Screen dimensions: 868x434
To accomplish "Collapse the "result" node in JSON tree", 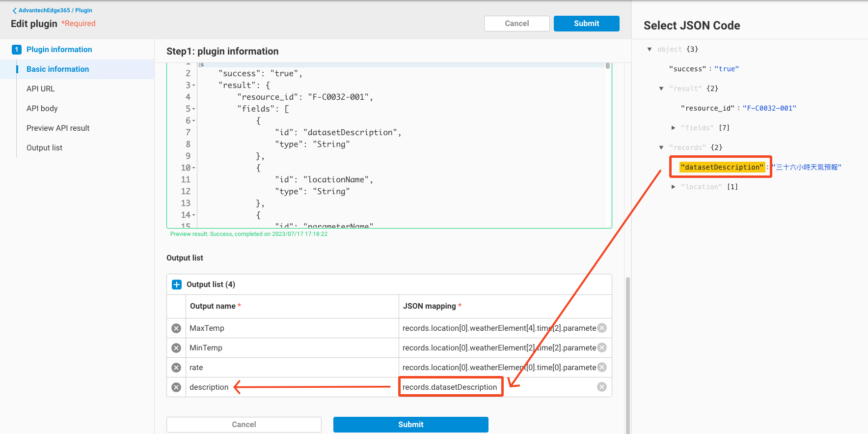I will pos(661,88).
